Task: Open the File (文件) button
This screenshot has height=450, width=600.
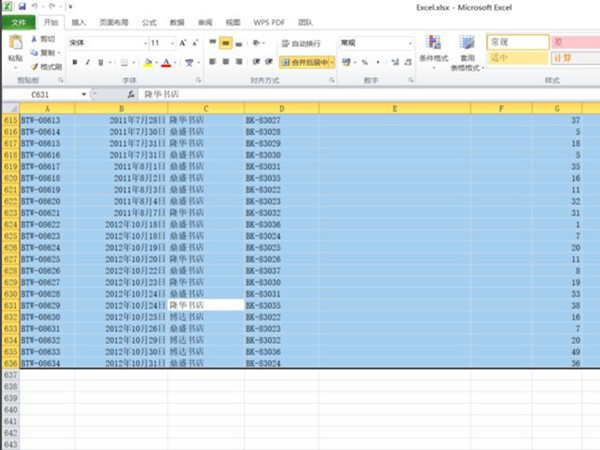Action: pyautogui.click(x=19, y=21)
